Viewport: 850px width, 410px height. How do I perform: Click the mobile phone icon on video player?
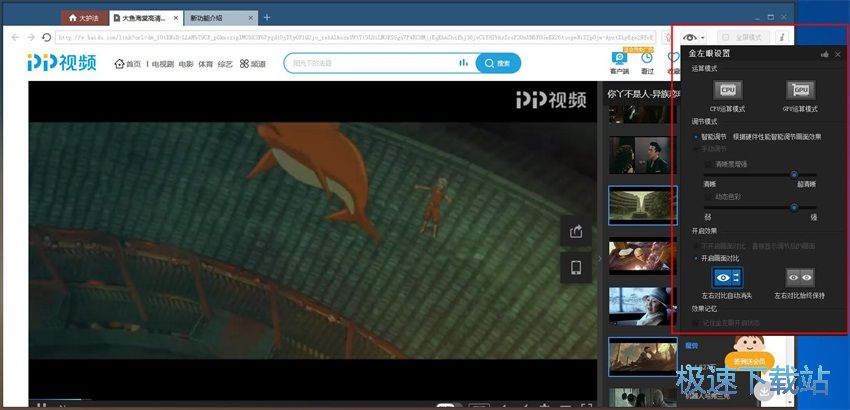tap(576, 267)
